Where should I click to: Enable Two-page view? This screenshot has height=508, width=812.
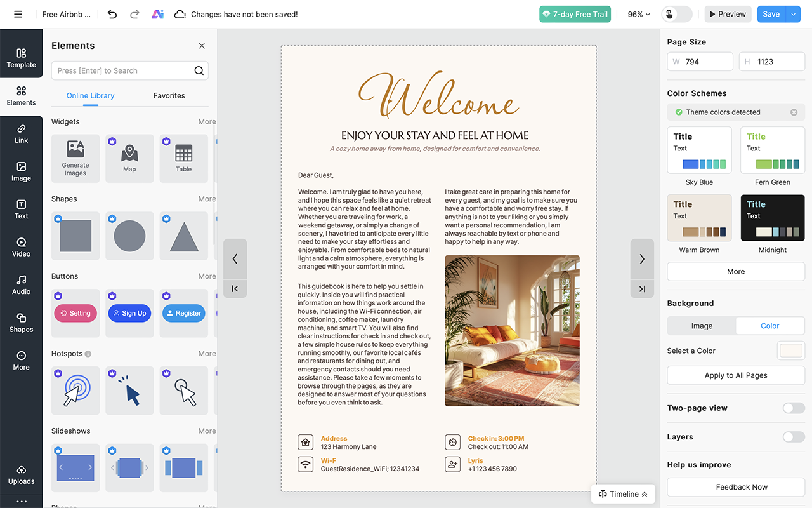point(794,408)
